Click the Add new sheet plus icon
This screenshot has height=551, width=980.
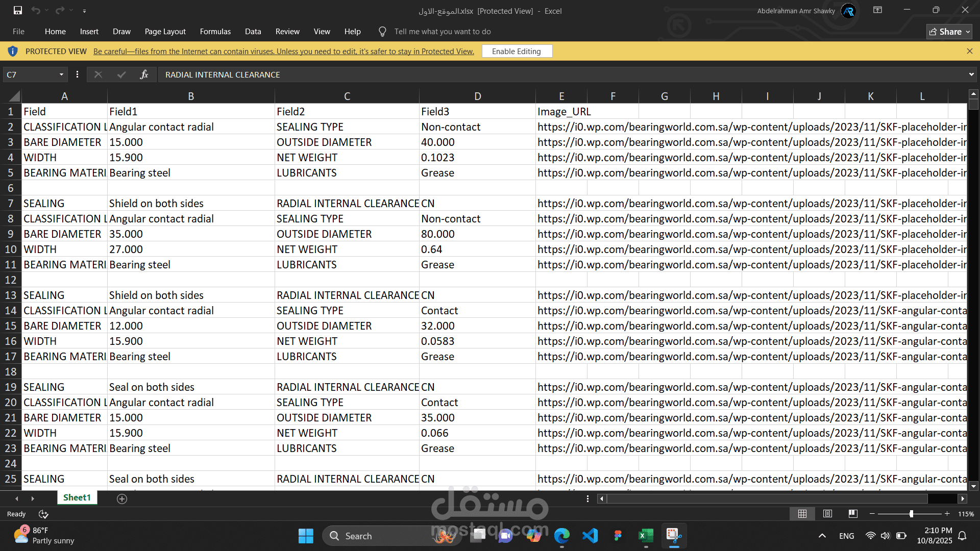(122, 499)
